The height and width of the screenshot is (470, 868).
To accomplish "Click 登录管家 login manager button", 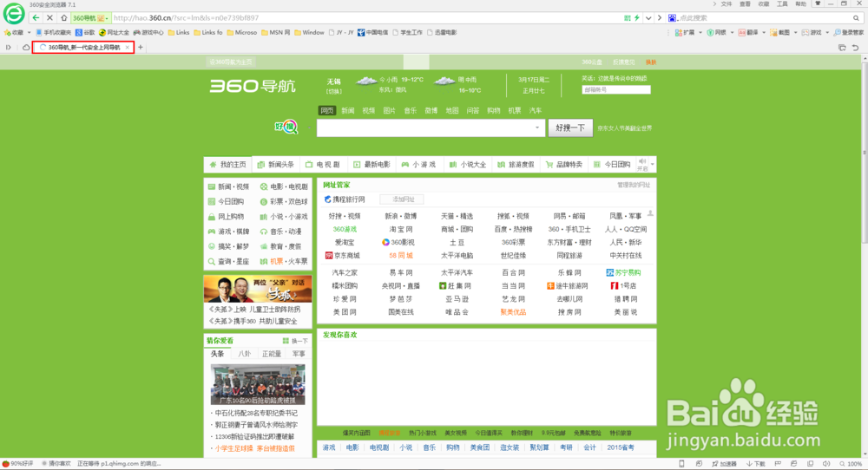I will pos(849,33).
